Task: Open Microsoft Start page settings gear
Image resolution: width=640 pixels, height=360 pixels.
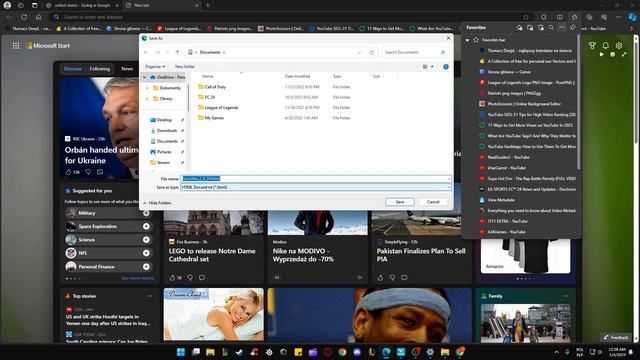Action: pos(619,45)
